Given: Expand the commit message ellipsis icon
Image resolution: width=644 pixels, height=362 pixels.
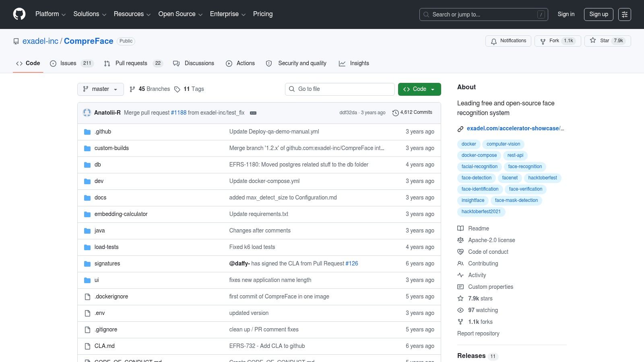Looking at the screenshot, I should [253, 113].
